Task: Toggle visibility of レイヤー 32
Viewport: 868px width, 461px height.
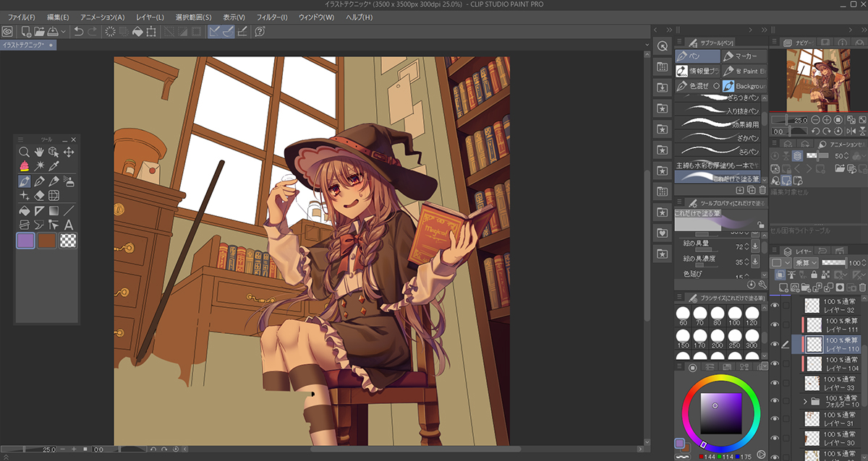Action: 775,306
